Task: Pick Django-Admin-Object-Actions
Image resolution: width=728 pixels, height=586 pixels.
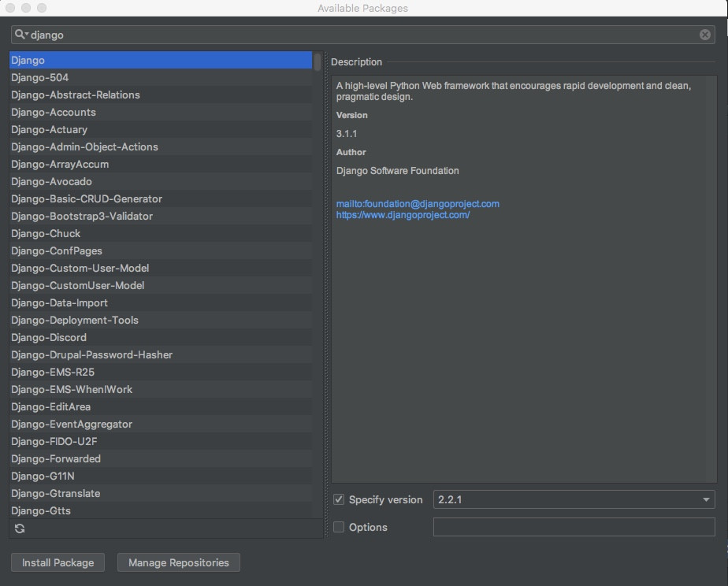Action: click(161, 146)
